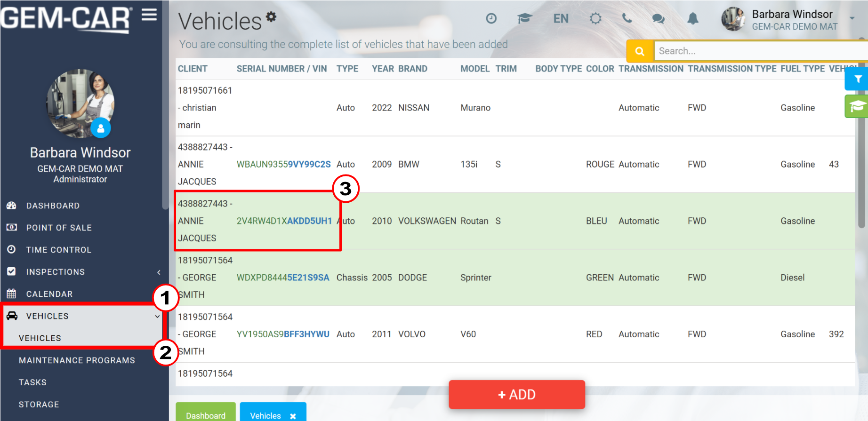Open Point of Sale in sidebar
Viewport: 868px width, 421px height.
59,228
